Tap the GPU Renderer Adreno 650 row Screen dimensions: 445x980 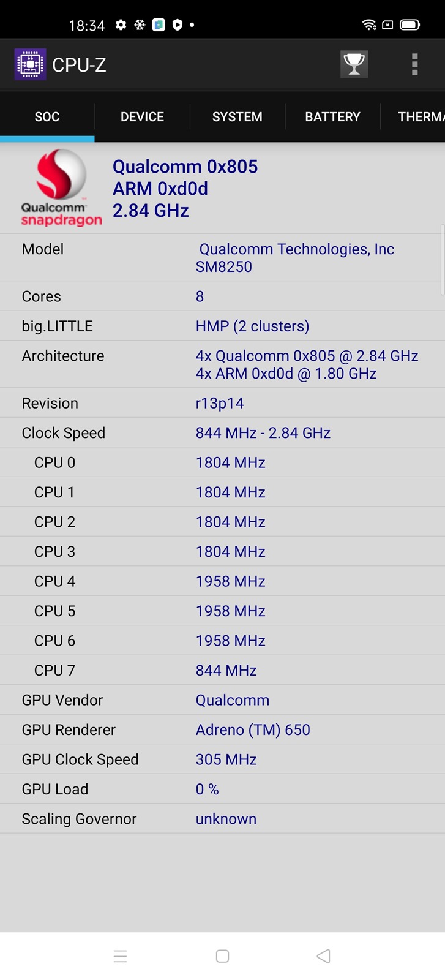coord(222,729)
